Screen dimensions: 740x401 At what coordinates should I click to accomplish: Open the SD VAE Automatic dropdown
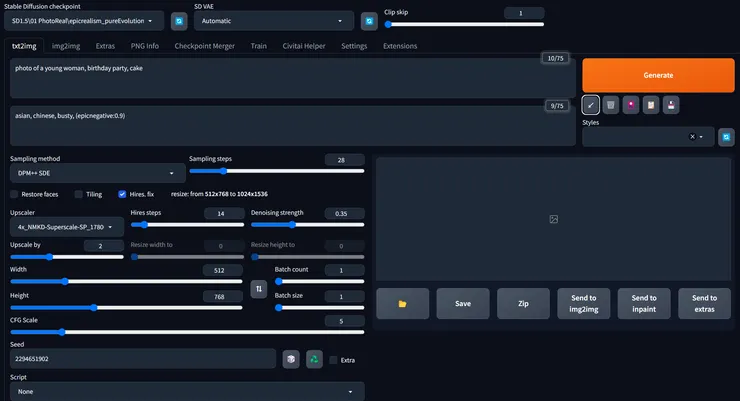274,21
